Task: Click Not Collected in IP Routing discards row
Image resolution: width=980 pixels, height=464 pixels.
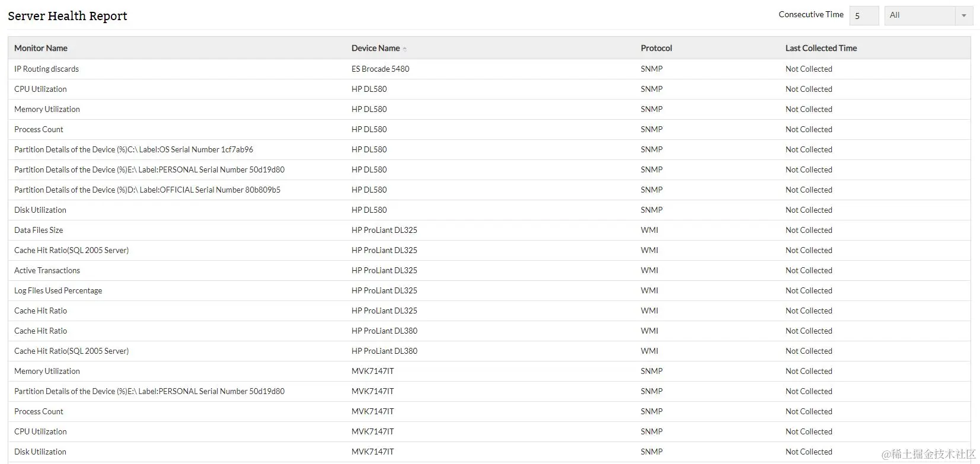Action: pyautogui.click(x=809, y=69)
